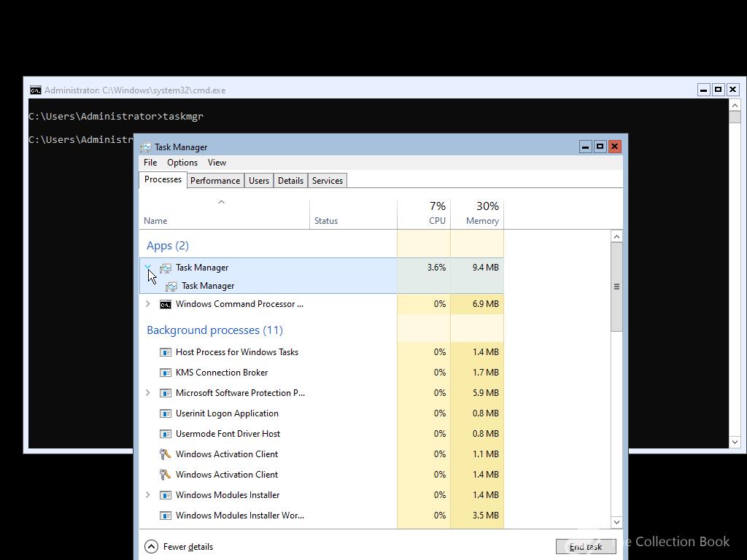The width and height of the screenshot is (747, 560).
Task: Click the KMS Connection Broker icon
Action: 166,373
